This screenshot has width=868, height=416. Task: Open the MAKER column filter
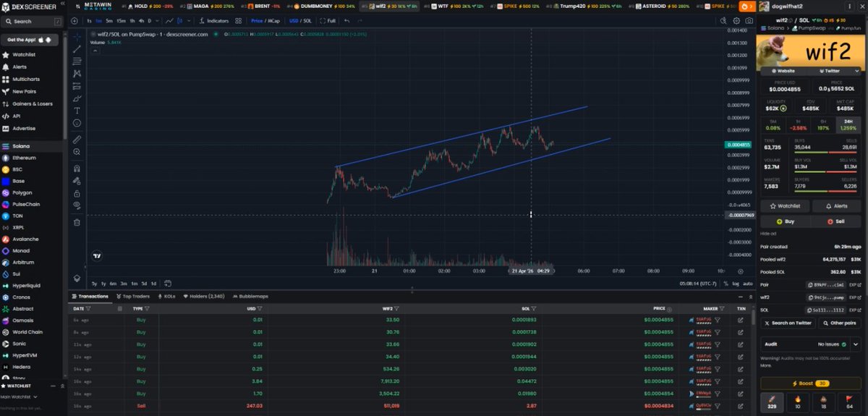[x=723, y=308]
